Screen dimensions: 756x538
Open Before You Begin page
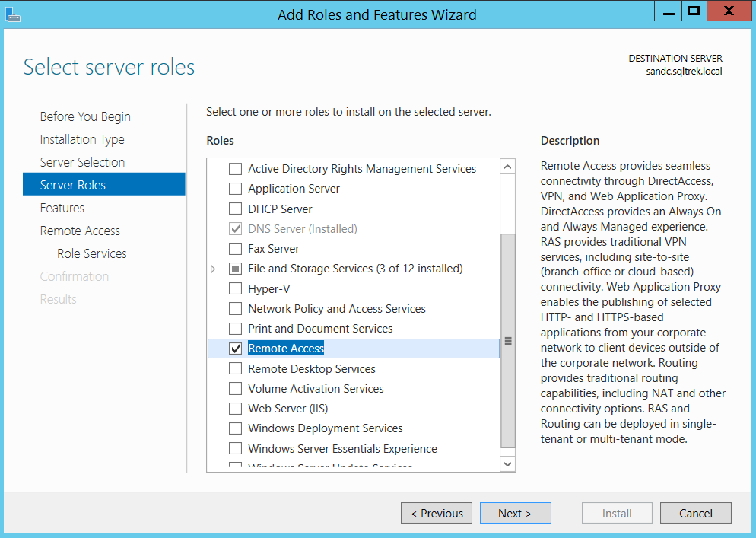pyautogui.click(x=85, y=116)
